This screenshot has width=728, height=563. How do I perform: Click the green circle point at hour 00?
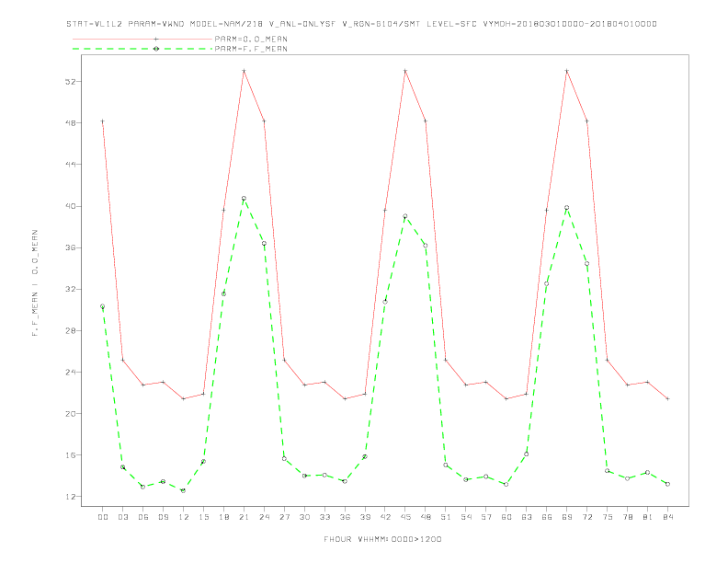click(103, 306)
